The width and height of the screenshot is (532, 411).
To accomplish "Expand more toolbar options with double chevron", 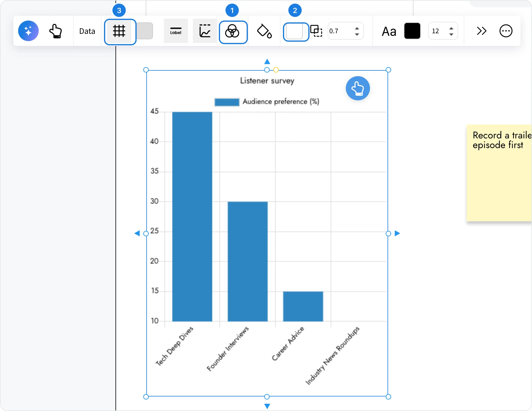I will 482,31.
